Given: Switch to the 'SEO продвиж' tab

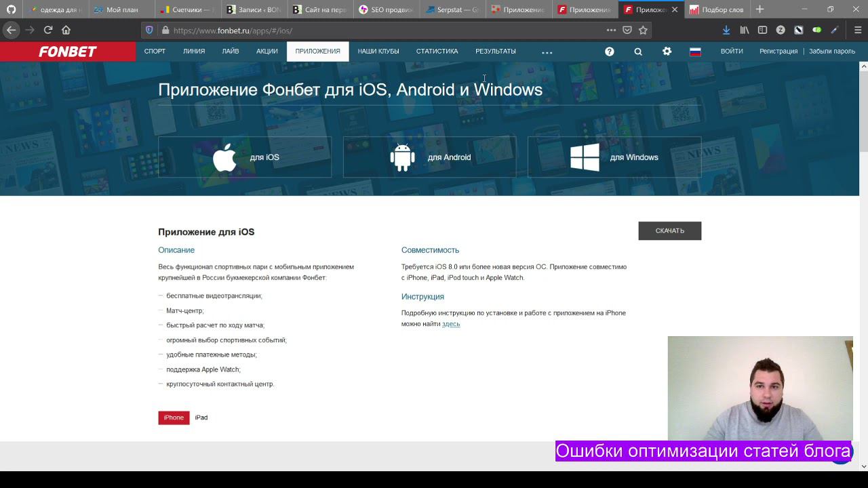Looking at the screenshot, I should [x=384, y=9].
